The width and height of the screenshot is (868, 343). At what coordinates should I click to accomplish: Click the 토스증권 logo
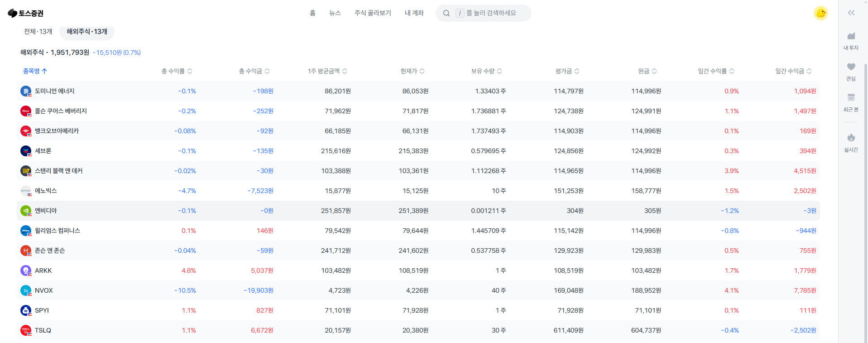tap(26, 13)
